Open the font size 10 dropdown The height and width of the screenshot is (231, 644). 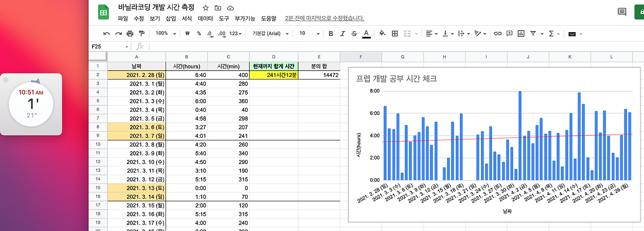[309, 33]
